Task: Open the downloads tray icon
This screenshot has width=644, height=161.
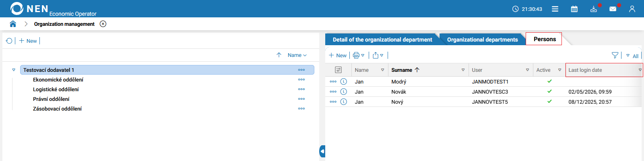Action: [594, 9]
